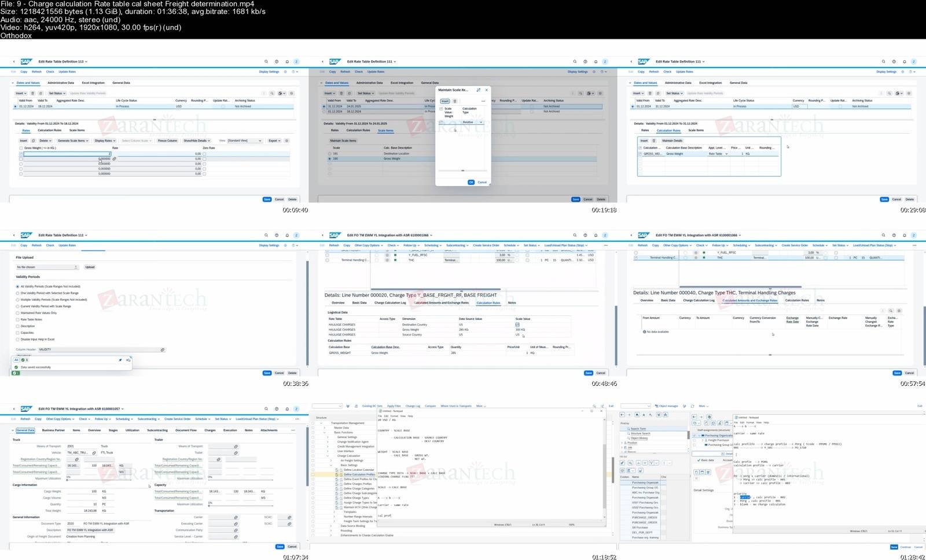Open the Export dropdown in the 00:09:40 frame
Image resolution: width=926 pixels, height=560 pixels.
point(274,141)
